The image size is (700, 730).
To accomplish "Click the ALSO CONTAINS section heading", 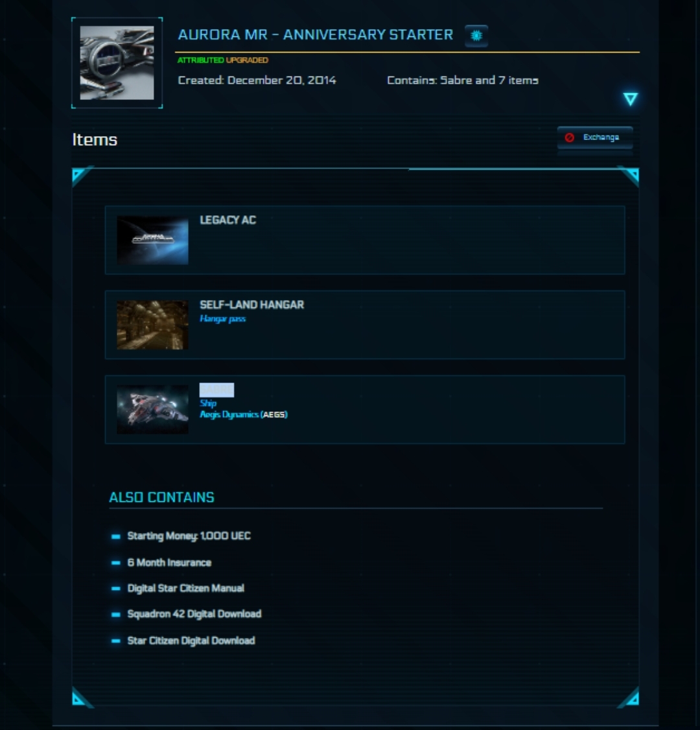I will click(161, 498).
